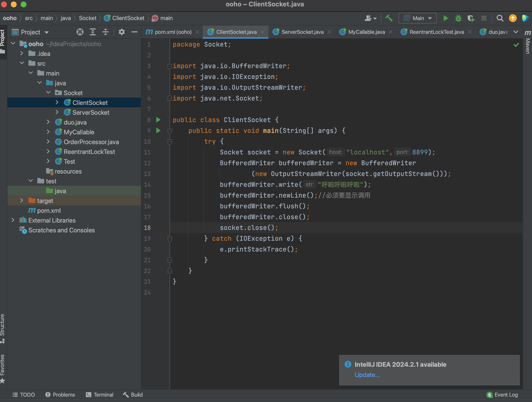Open Search Everywhere magnifier icon
This screenshot has height=402, width=532.
pyautogui.click(x=500, y=18)
